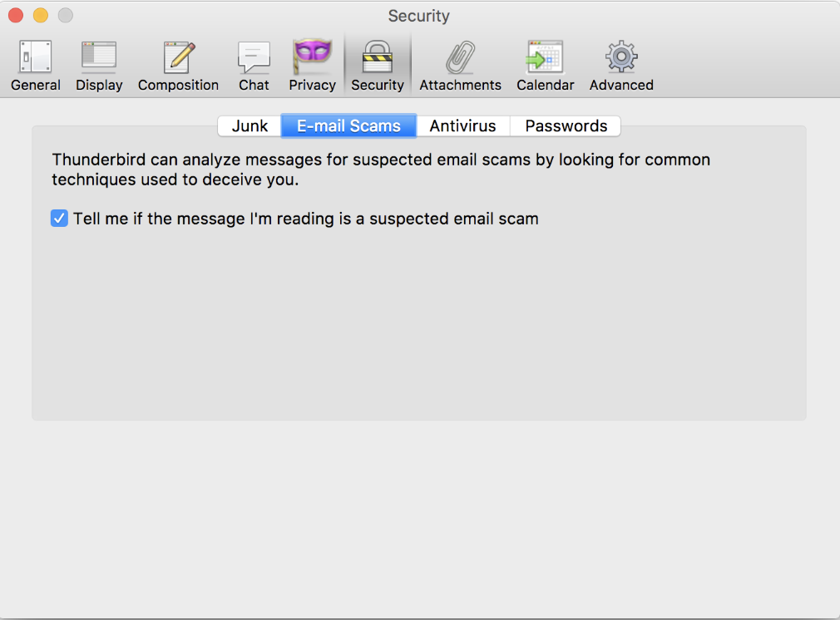Open the Calendar preferences pane
The width and height of the screenshot is (840, 620).
click(x=545, y=65)
